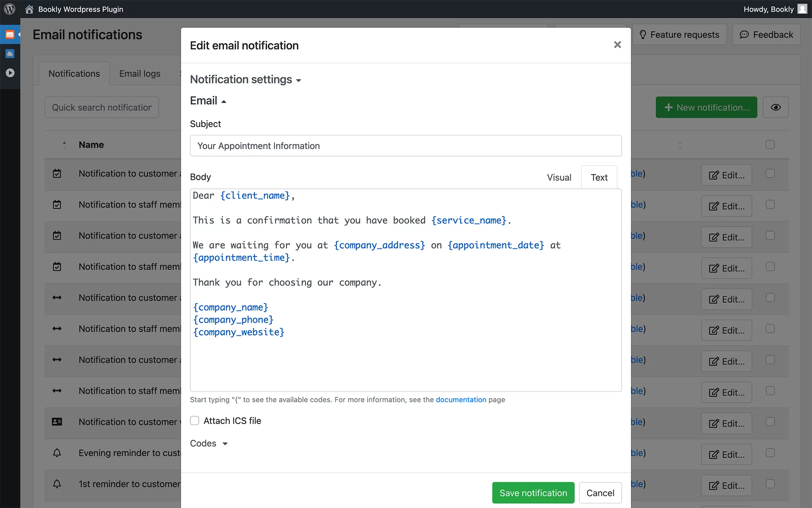The height and width of the screenshot is (508, 812).
Task: Check the first notification row checkbox
Action: point(770,174)
